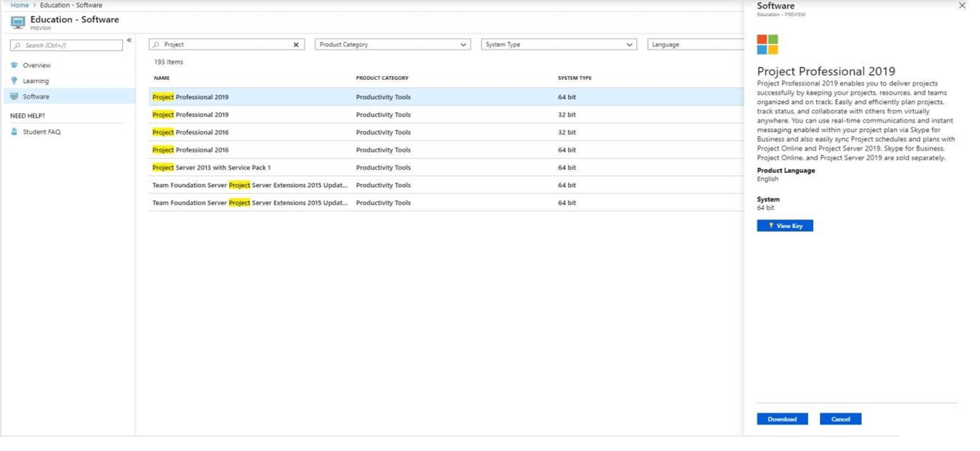980x451 pixels.
Task: Open Learning in the sidebar menu
Action: [36, 81]
